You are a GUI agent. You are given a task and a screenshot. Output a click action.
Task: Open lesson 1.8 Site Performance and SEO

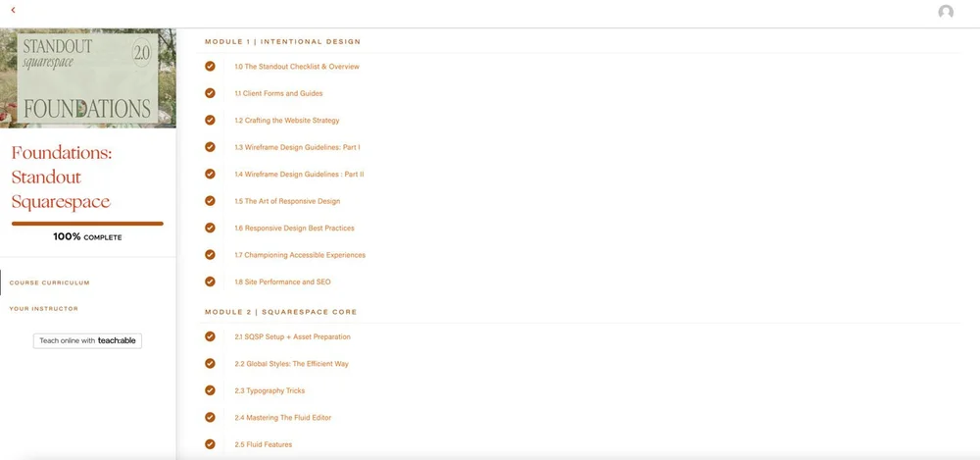click(282, 281)
